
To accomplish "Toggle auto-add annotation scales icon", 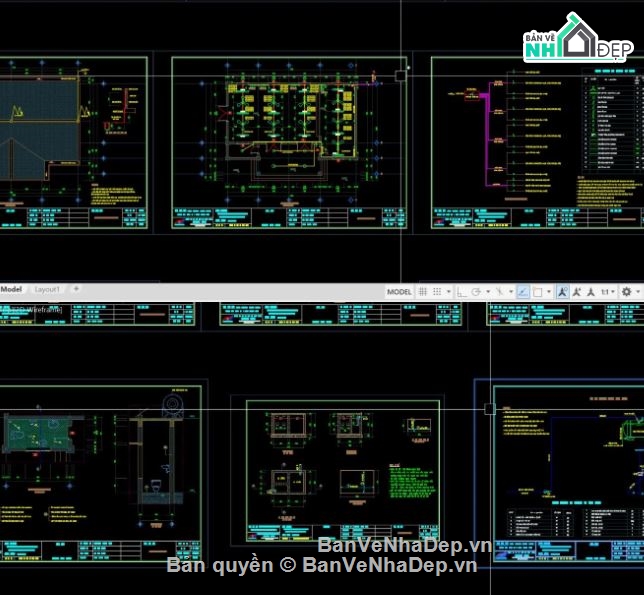I will click(x=577, y=292).
